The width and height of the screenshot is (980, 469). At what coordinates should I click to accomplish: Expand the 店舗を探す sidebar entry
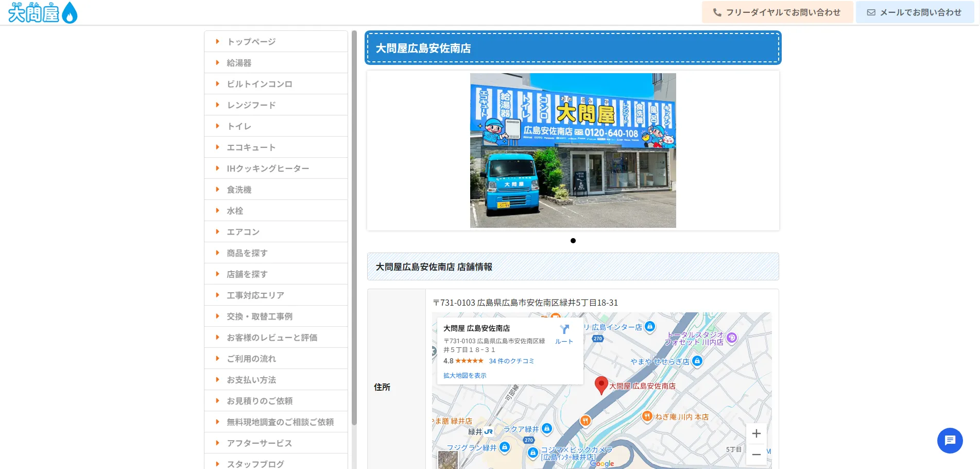pyautogui.click(x=247, y=274)
